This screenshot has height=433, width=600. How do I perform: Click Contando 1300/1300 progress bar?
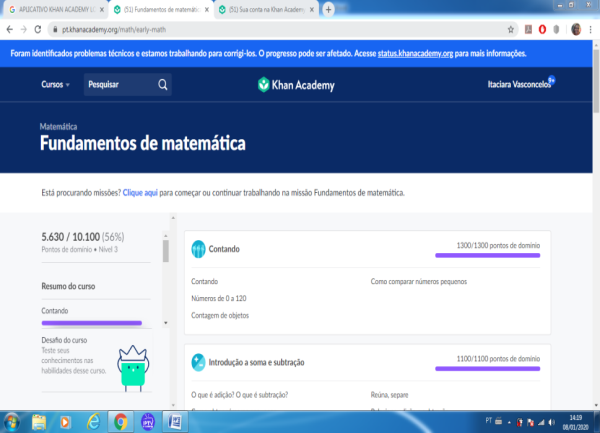(x=488, y=256)
